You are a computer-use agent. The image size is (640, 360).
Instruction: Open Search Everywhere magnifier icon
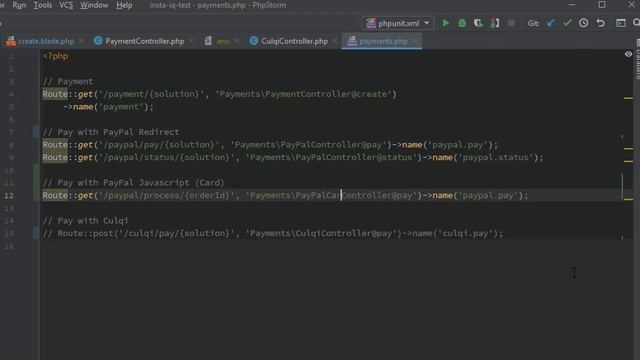636,23
